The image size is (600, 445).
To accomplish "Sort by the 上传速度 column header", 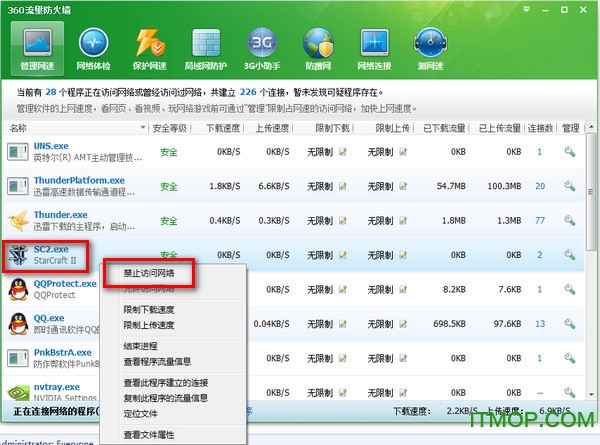I will (x=272, y=128).
